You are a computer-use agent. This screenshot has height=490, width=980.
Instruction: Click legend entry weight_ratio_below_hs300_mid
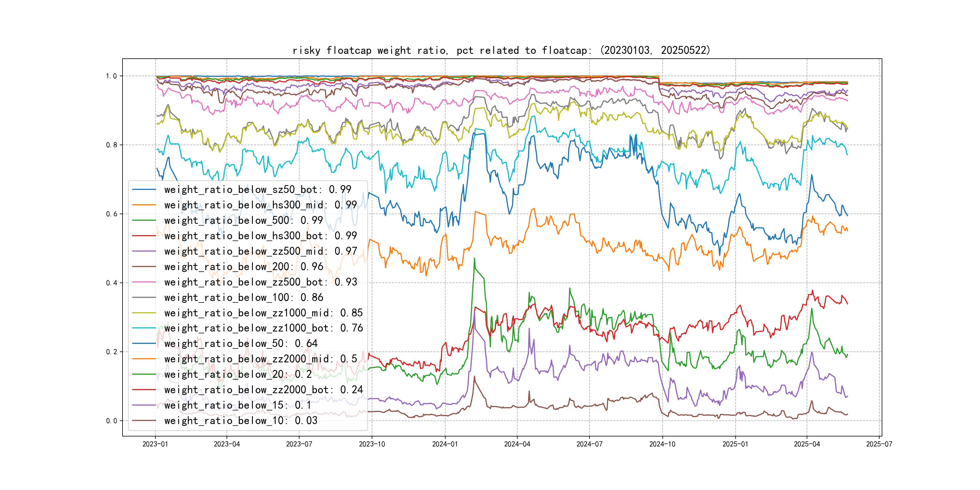point(260,205)
